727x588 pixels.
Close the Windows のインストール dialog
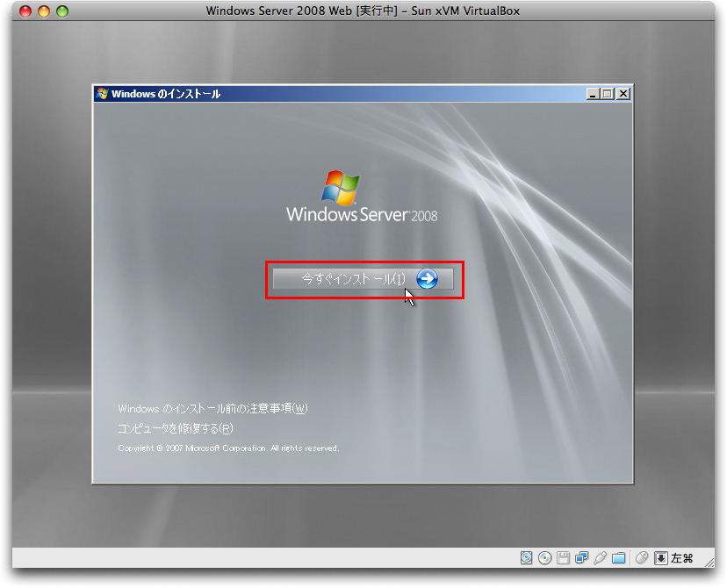click(x=623, y=94)
